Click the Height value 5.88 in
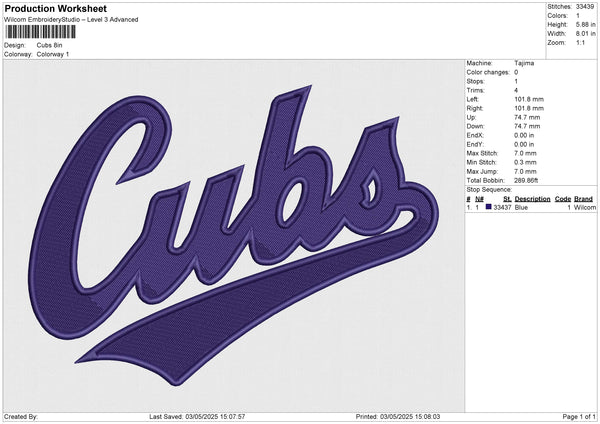Screen dimensions: 600x424 pyautogui.click(x=585, y=24)
